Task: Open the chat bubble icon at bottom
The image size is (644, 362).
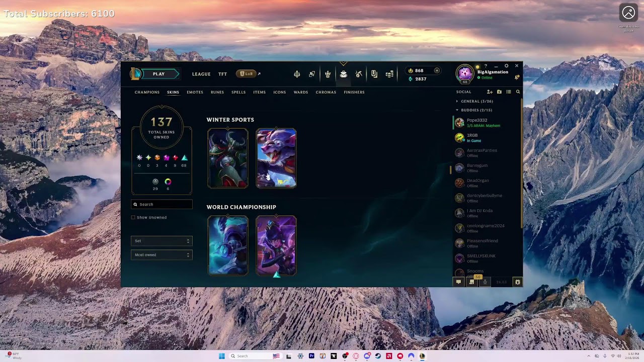Action: click(x=458, y=282)
